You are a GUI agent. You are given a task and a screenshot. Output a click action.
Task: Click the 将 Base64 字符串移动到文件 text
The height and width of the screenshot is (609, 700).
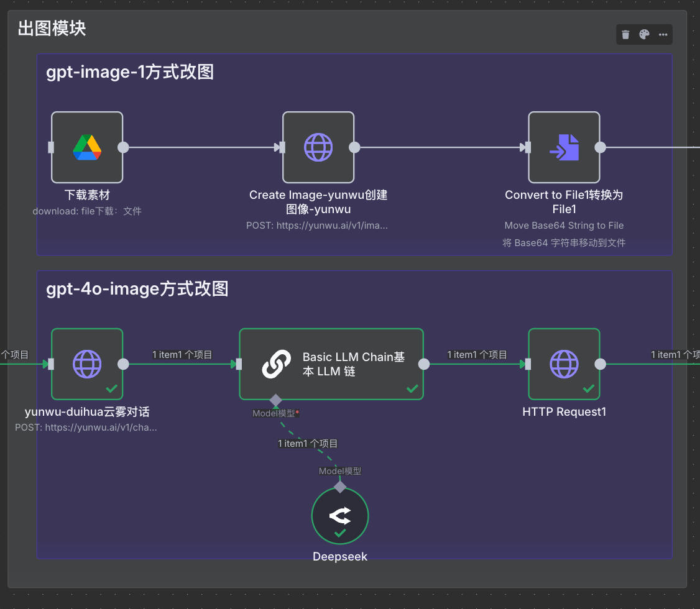[564, 243]
